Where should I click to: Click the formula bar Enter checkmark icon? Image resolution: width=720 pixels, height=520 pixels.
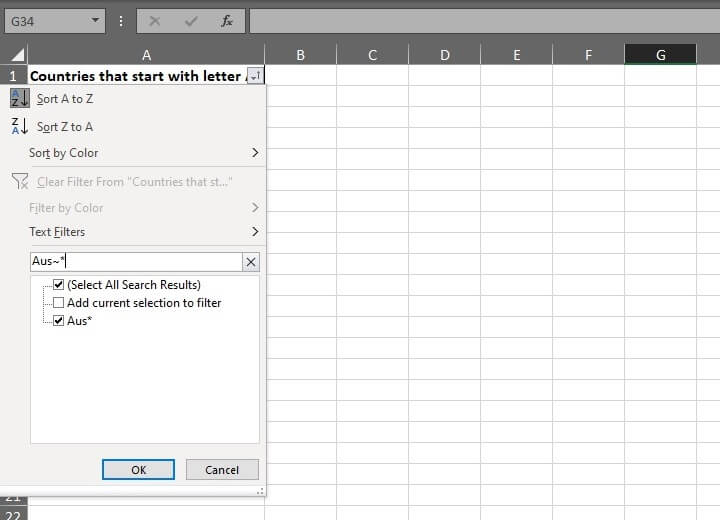[x=191, y=21]
